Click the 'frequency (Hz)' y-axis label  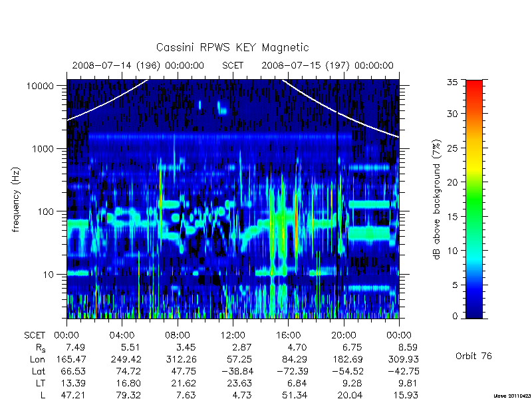(16, 199)
